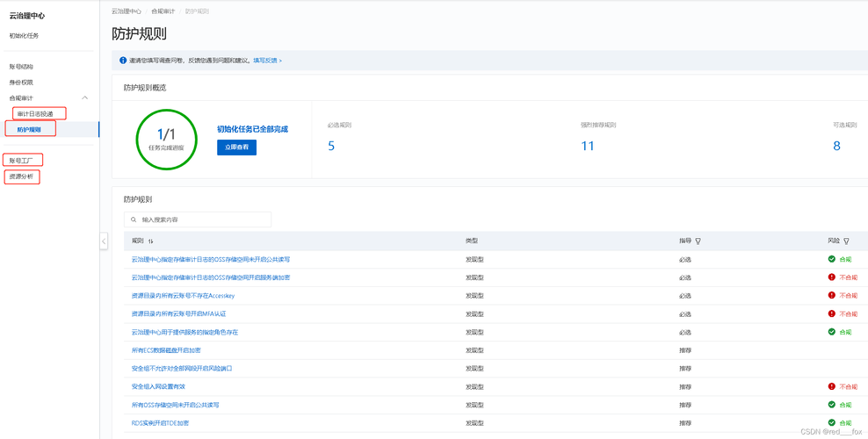This screenshot has width=868, height=439.
Task: Click the 填写反馈 feedback link
Action: [x=267, y=61]
